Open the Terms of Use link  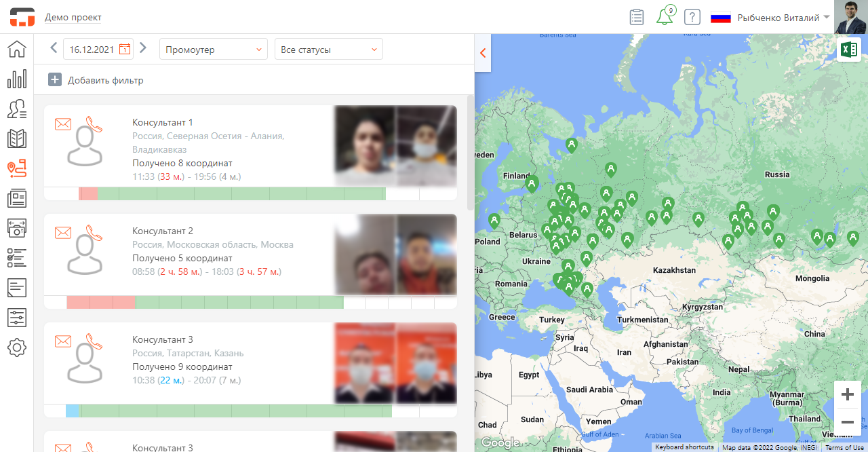[x=844, y=447]
